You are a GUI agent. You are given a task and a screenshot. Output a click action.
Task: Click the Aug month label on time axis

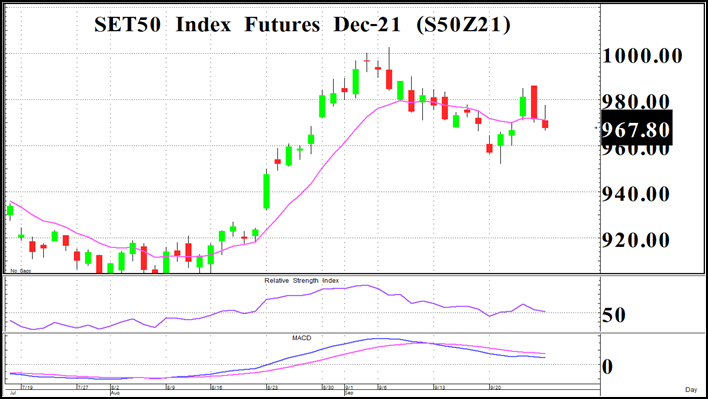115,393
